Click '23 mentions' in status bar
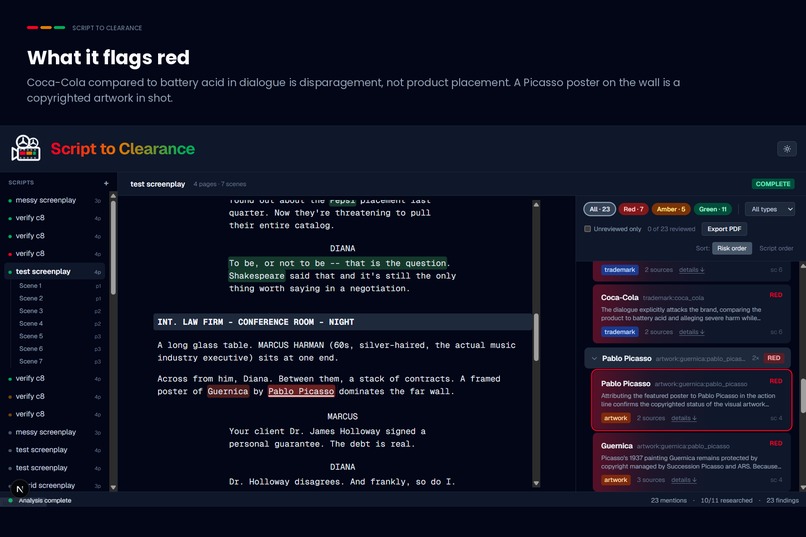The width and height of the screenshot is (806, 537). pos(668,501)
